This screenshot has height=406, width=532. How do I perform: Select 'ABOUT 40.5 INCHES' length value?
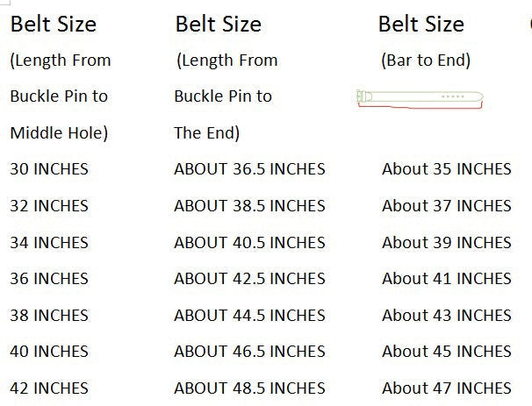tap(249, 242)
